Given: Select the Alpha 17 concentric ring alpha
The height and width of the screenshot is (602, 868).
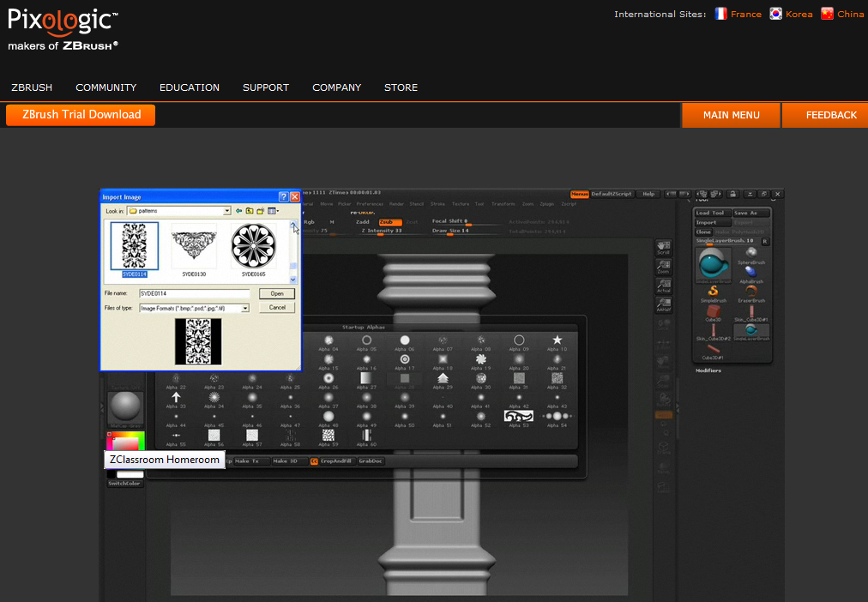Looking at the screenshot, I should click(x=405, y=361).
